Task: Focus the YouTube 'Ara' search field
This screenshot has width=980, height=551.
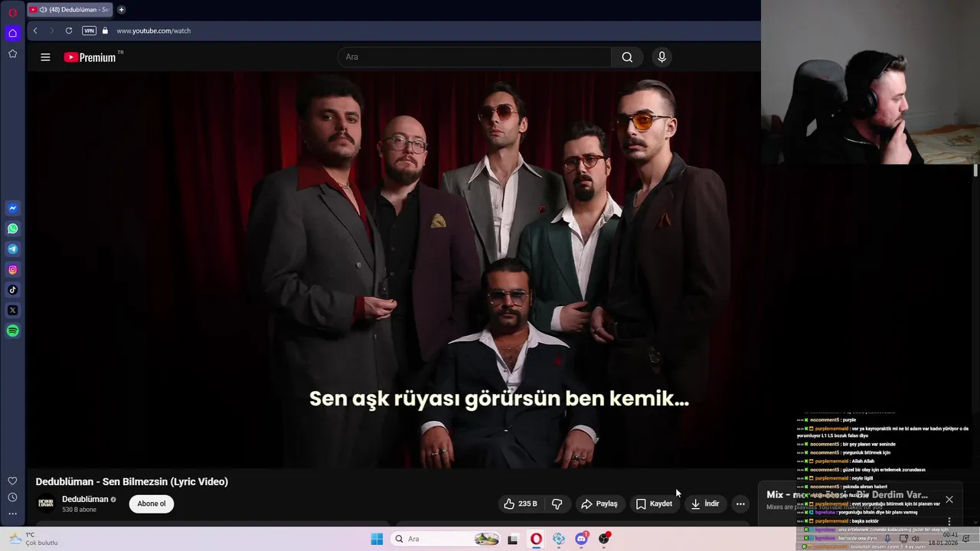Action: point(475,57)
